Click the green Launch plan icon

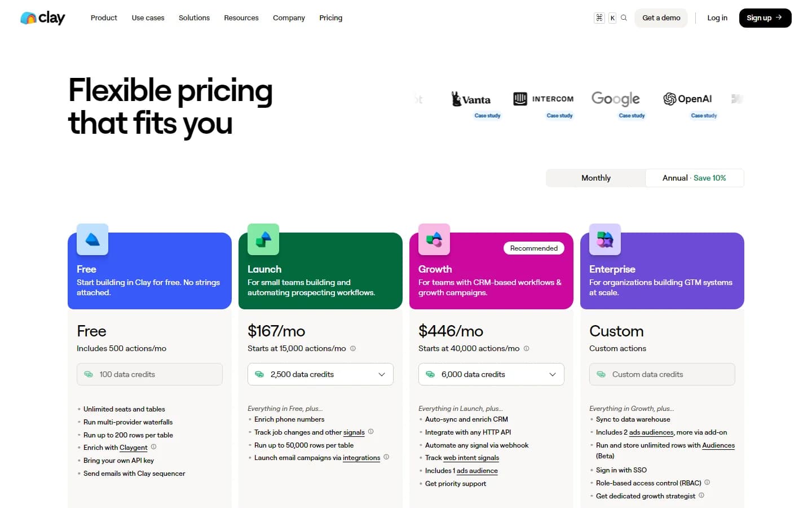(x=262, y=239)
